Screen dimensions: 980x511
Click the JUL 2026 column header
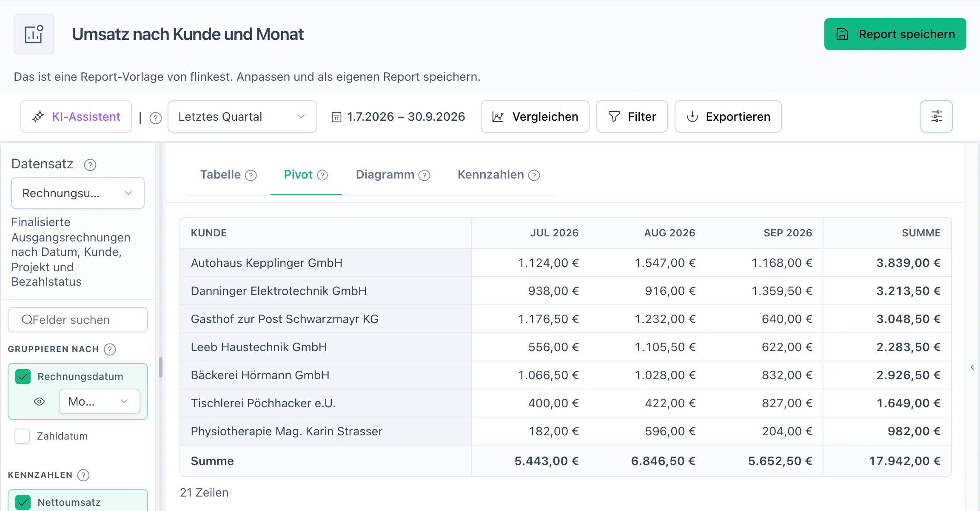coord(554,233)
